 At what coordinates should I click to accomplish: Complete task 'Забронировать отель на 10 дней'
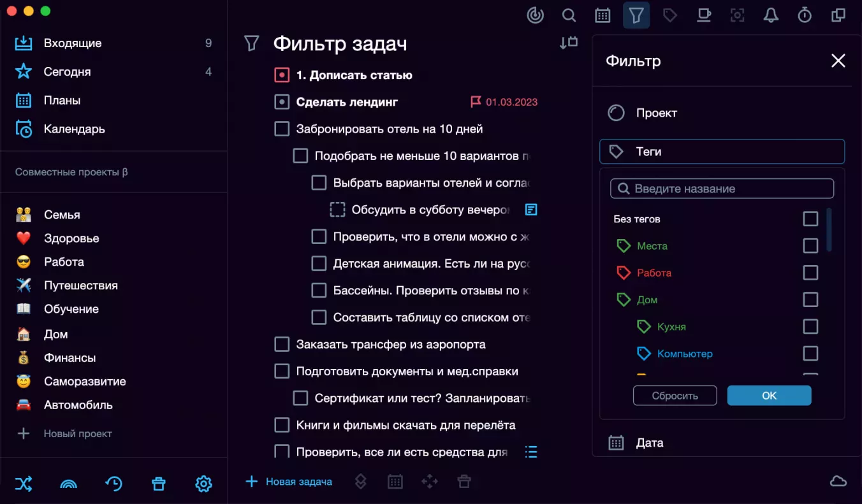(x=282, y=129)
